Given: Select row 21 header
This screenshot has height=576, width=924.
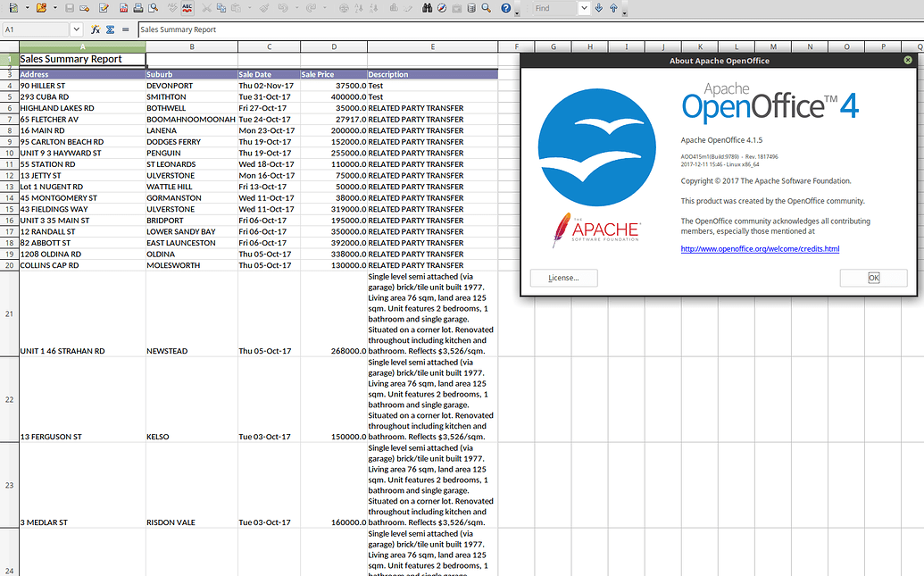Looking at the screenshot, I should pyautogui.click(x=10, y=313).
